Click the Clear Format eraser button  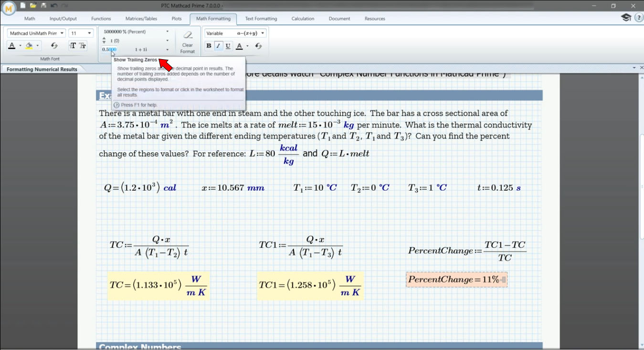[x=188, y=42]
